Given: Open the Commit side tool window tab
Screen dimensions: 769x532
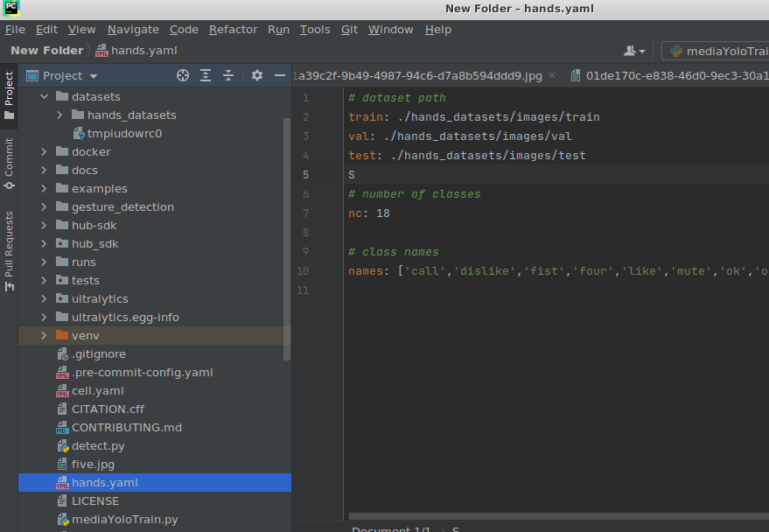Looking at the screenshot, I should click(x=9, y=164).
